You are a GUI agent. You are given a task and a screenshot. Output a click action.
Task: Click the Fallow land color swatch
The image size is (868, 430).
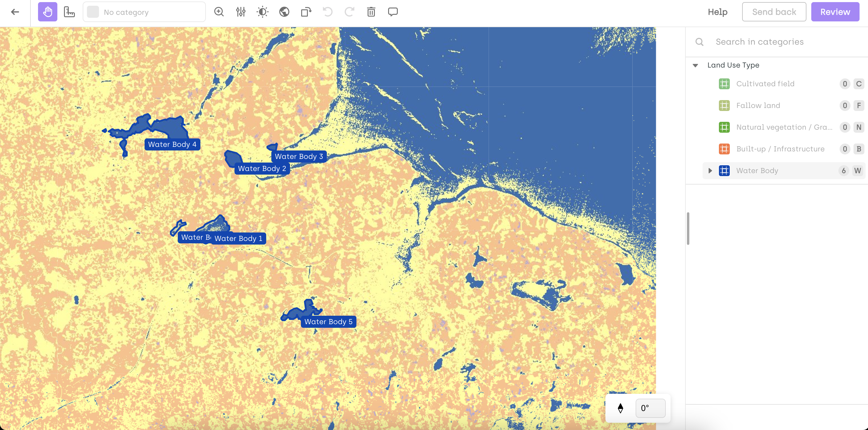tap(724, 106)
